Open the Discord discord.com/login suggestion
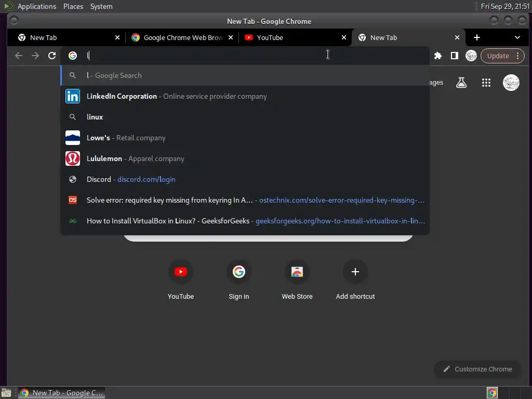This screenshot has width=532, height=399. click(x=245, y=179)
